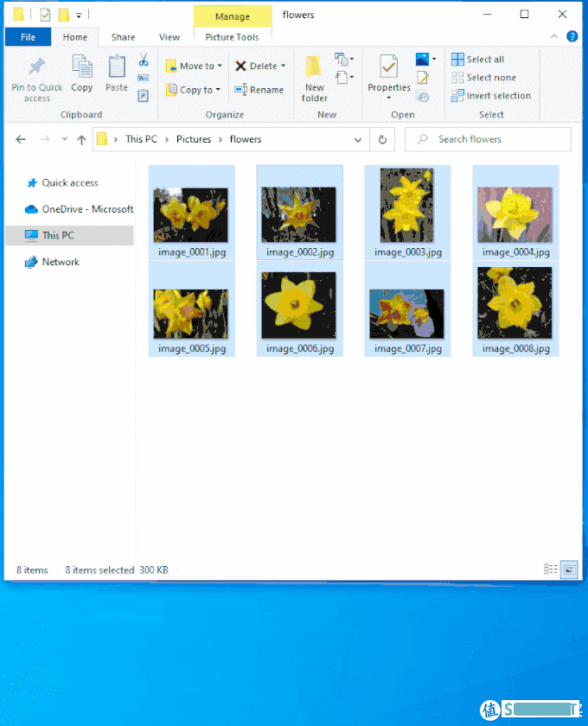The image size is (588, 726).
Task: Click the folder icon in title bar
Action: point(18,15)
